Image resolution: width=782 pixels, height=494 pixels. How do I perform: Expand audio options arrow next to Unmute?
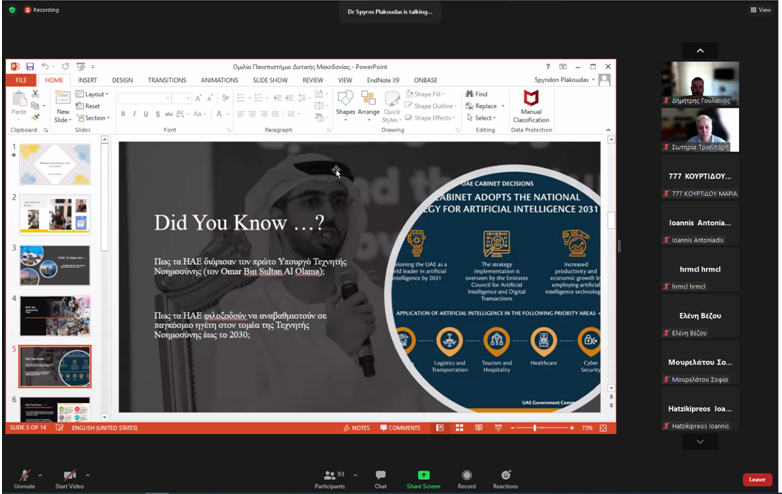pyautogui.click(x=40, y=475)
